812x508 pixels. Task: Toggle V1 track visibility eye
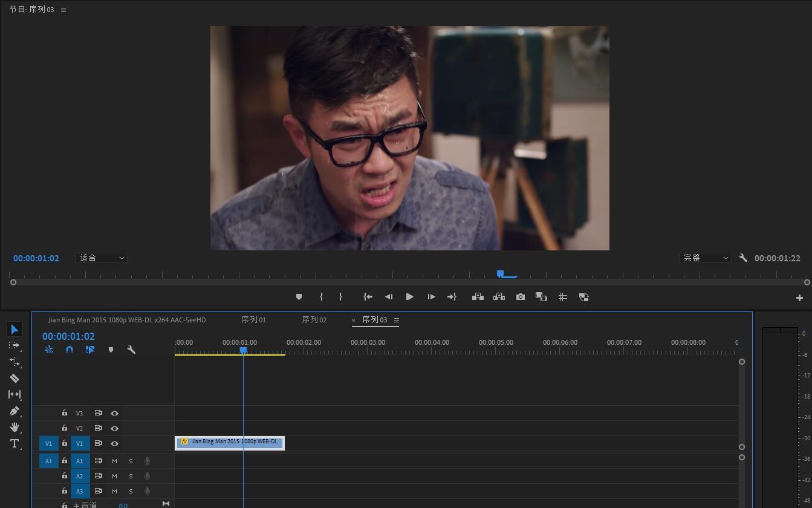114,443
